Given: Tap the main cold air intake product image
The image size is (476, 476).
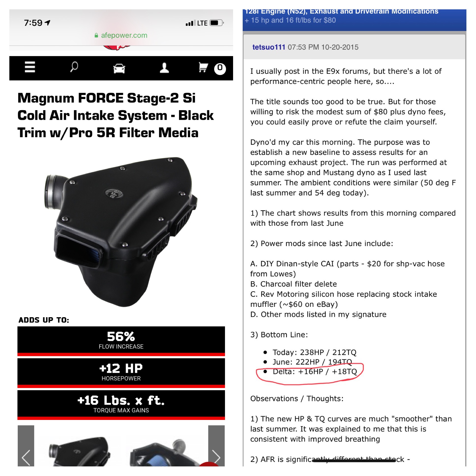Looking at the screenshot, I should point(121,232).
